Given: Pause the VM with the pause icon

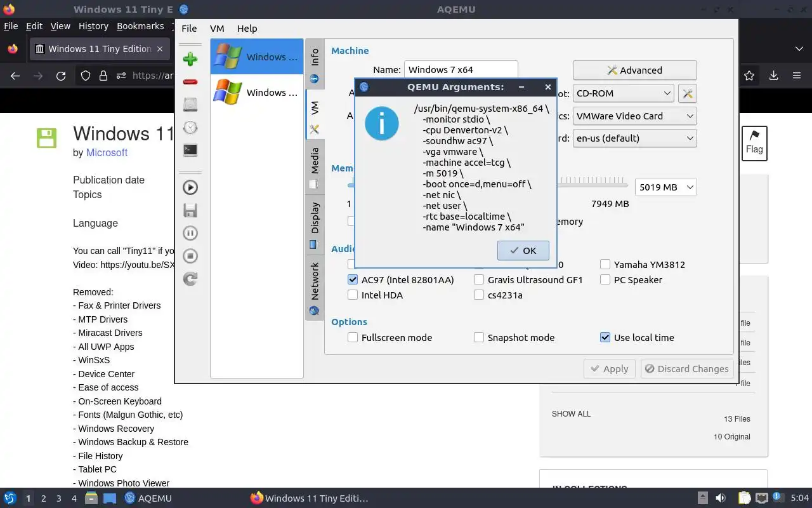Looking at the screenshot, I should [x=190, y=233].
